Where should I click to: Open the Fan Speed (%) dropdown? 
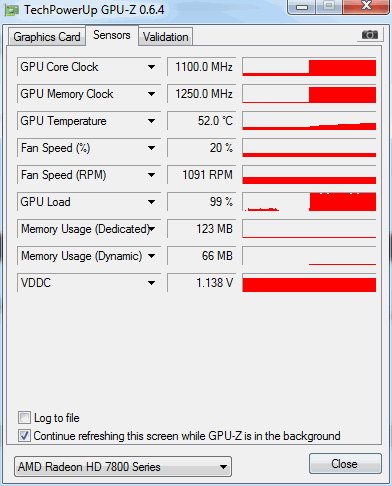point(151,148)
